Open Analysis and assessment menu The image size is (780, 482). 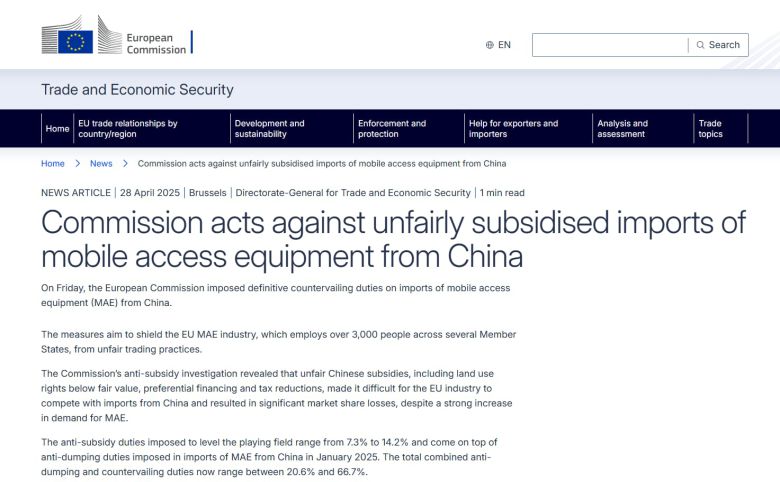pos(622,129)
